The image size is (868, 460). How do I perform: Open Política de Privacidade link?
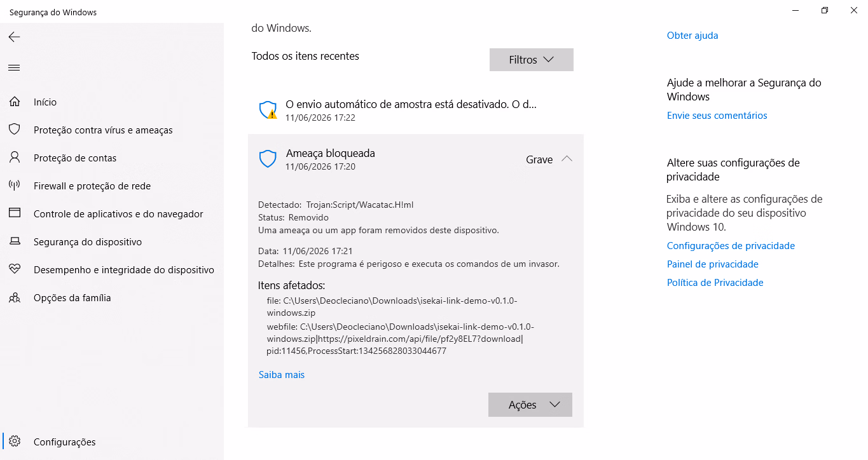coord(715,283)
